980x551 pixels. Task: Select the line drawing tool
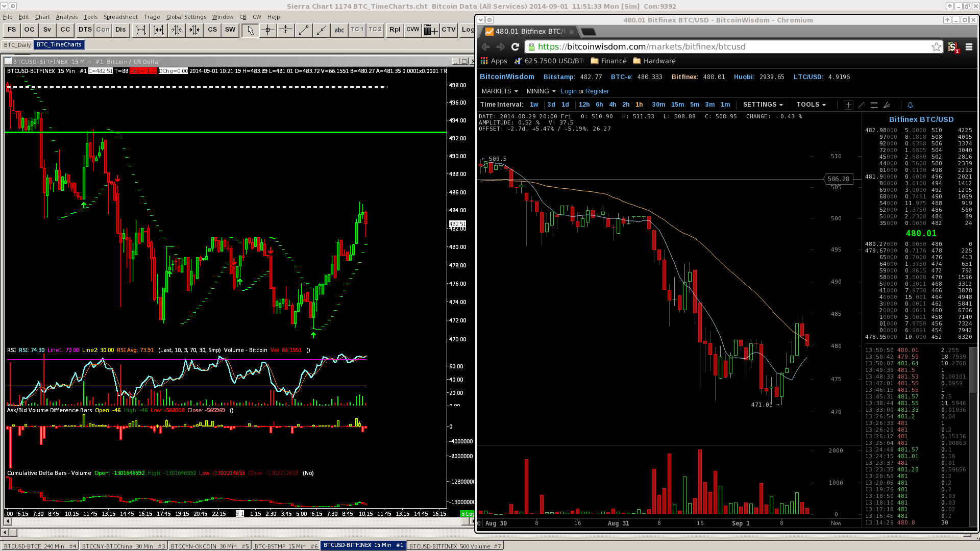tap(303, 30)
